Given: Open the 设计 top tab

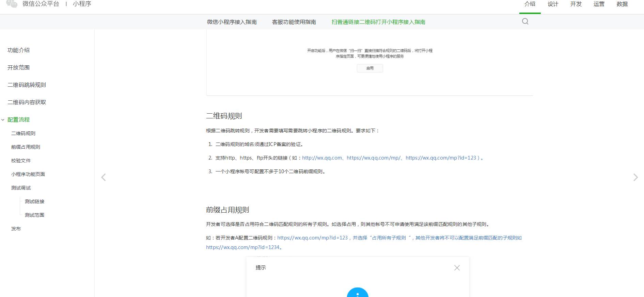Looking at the screenshot, I should (x=553, y=4).
